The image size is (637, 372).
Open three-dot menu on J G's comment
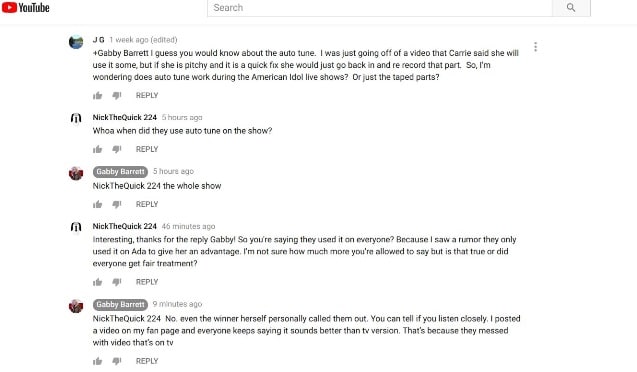pos(535,47)
